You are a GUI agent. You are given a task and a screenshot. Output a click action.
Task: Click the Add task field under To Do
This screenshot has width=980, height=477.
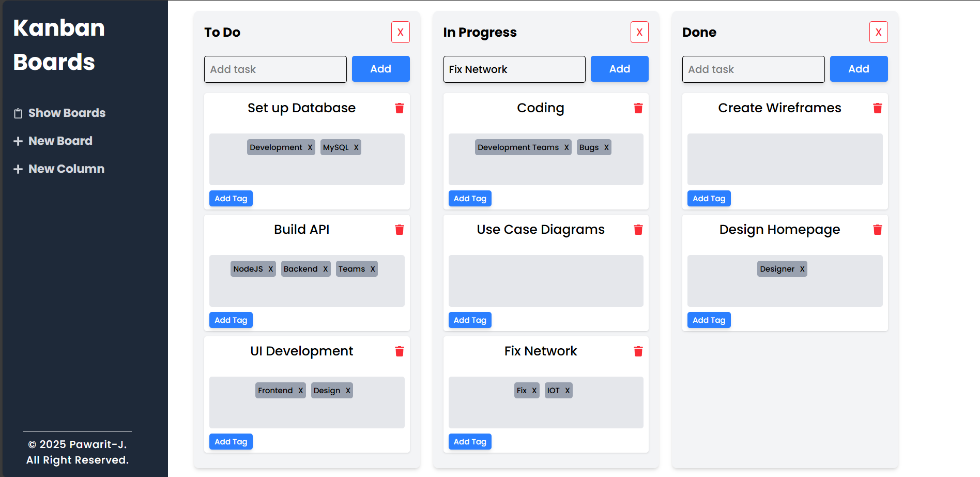click(x=275, y=69)
